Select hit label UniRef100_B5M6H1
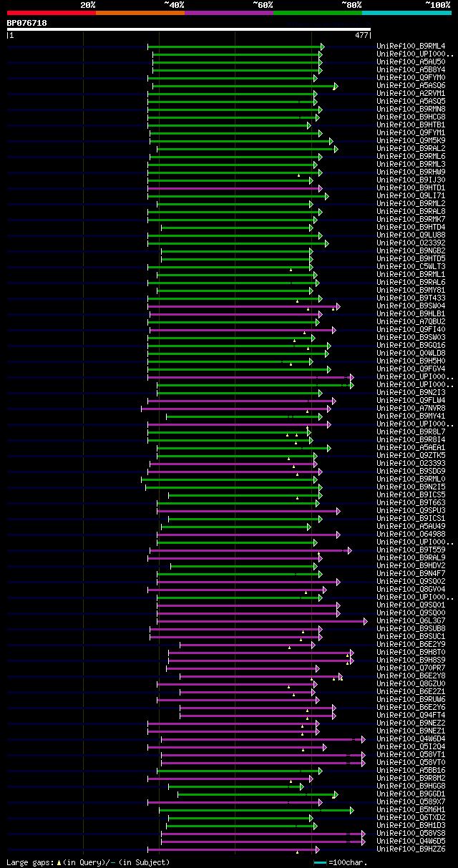The height and width of the screenshot is (868, 458). coord(411,810)
